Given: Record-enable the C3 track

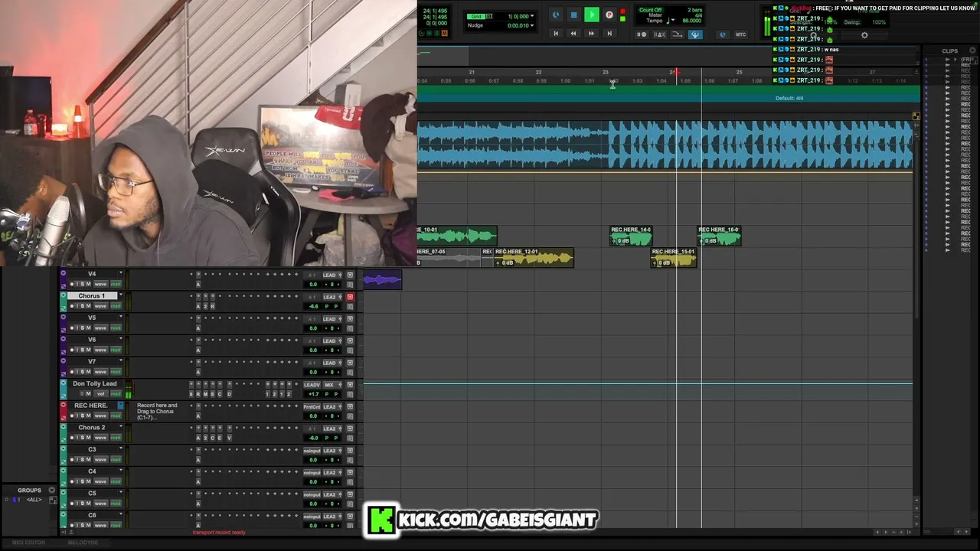Looking at the screenshot, I should click(72, 459).
